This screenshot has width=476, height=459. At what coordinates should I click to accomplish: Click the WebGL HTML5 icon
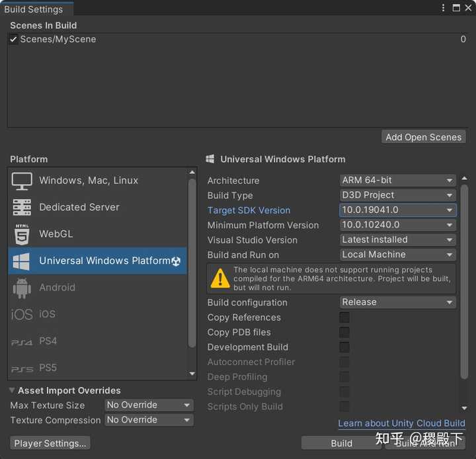(22, 234)
